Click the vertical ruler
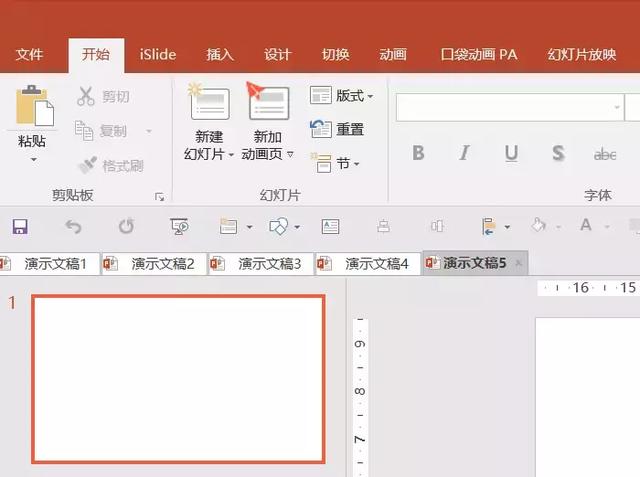 tap(360, 396)
